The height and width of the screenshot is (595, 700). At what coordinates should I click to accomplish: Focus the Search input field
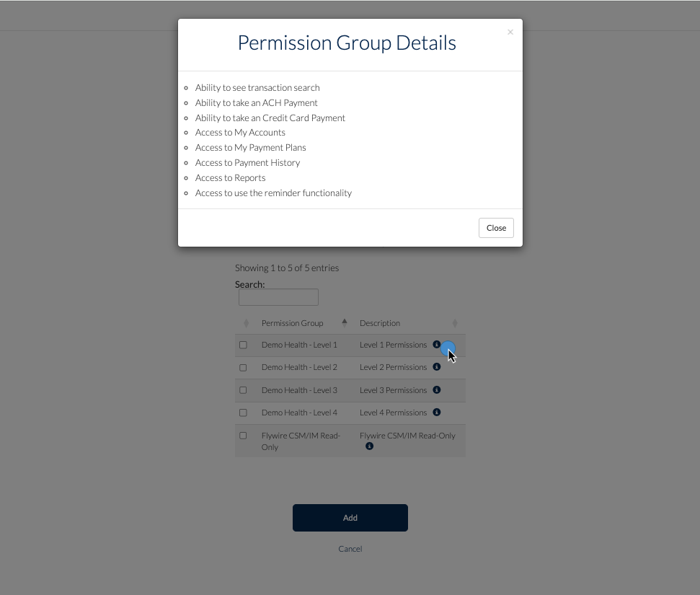point(278,297)
